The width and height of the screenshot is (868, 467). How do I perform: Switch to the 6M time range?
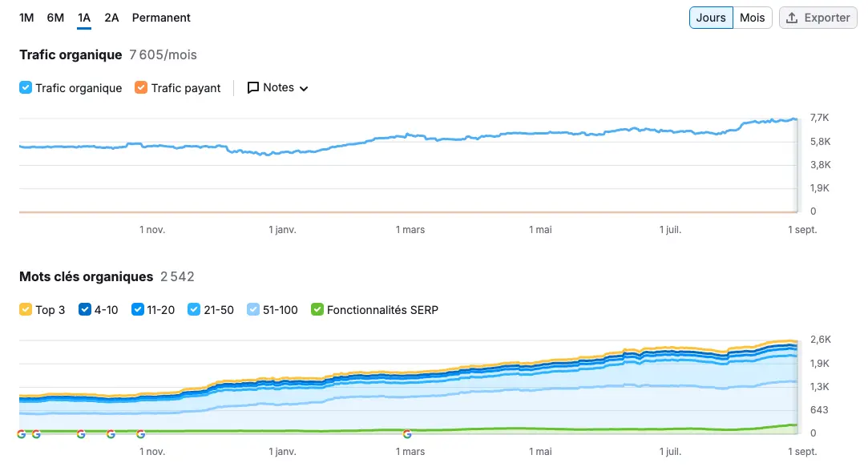(55, 18)
